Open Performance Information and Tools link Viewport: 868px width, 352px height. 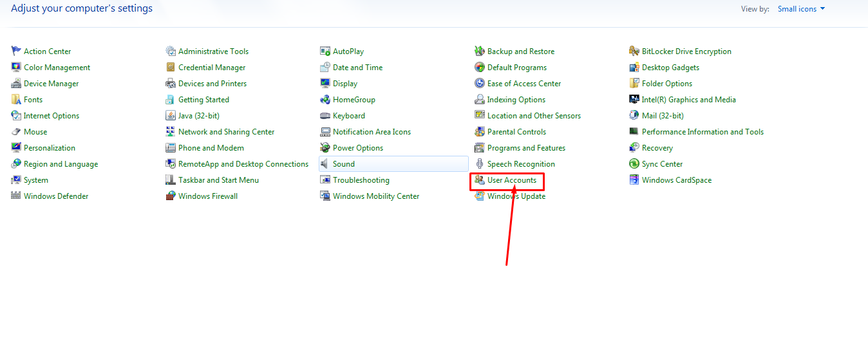click(x=703, y=132)
